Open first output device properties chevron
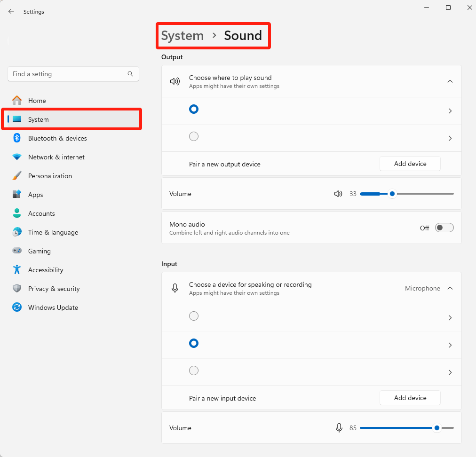 (450, 111)
